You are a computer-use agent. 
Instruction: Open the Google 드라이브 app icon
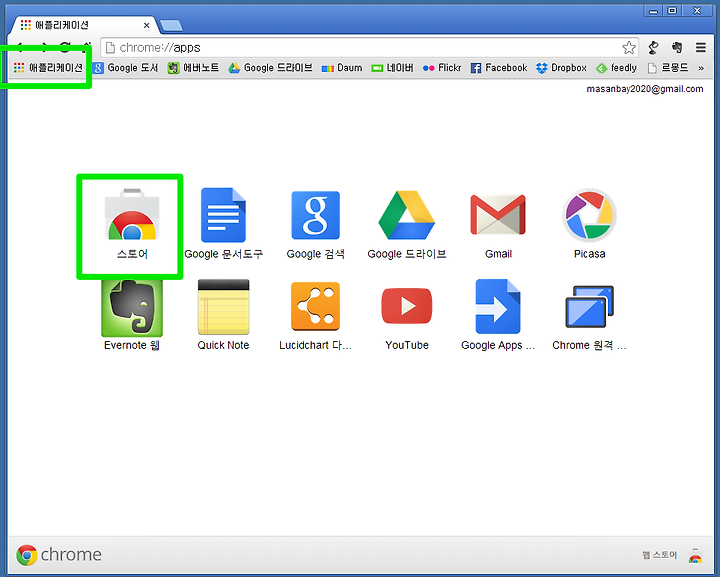coord(406,224)
